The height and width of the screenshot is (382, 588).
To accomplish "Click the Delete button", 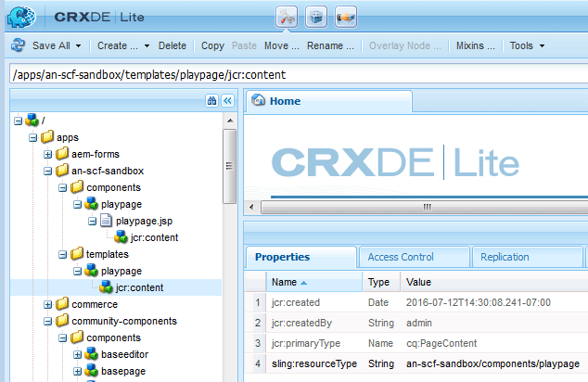I will [173, 45].
